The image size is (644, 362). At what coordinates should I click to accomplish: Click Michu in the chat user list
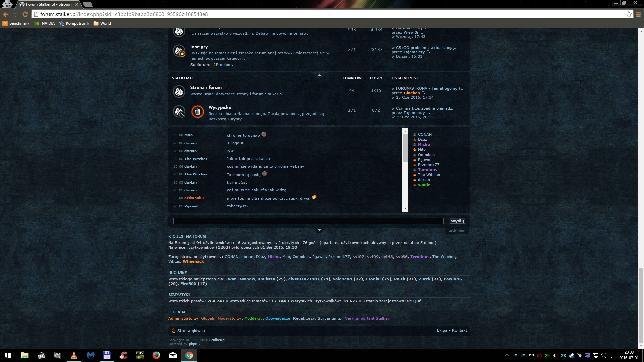[424, 144]
